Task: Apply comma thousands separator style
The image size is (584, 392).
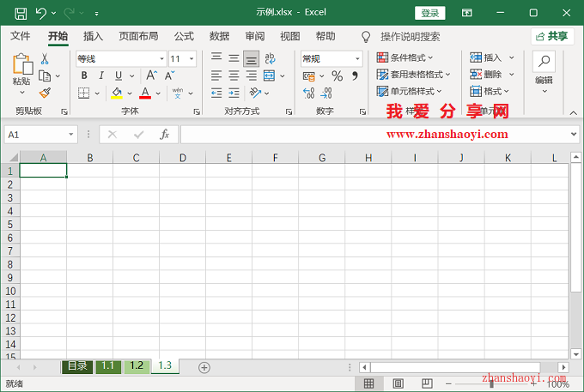Action: pyautogui.click(x=355, y=75)
